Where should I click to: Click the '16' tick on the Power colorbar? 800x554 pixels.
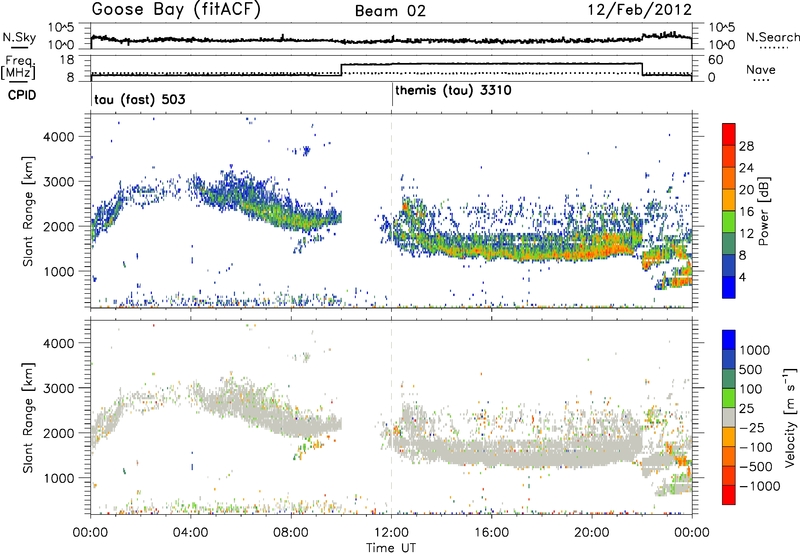point(746,212)
